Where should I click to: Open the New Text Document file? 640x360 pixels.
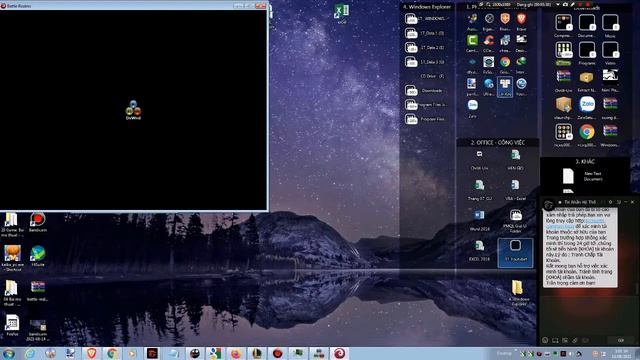pos(583,176)
